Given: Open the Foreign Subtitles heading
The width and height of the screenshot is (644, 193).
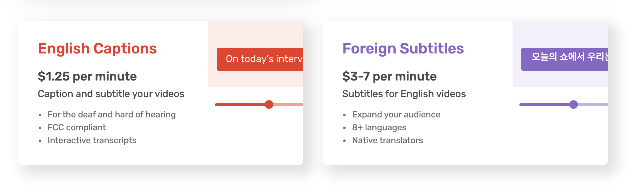Looking at the screenshot, I should tap(403, 49).
